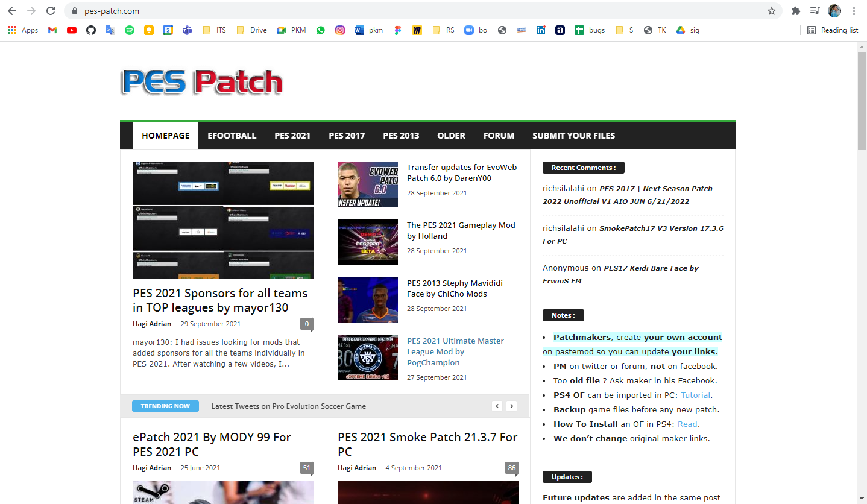Bookmark this page with star icon
Image resolution: width=867 pixels, height=504 pixels.
coord(772,11)
